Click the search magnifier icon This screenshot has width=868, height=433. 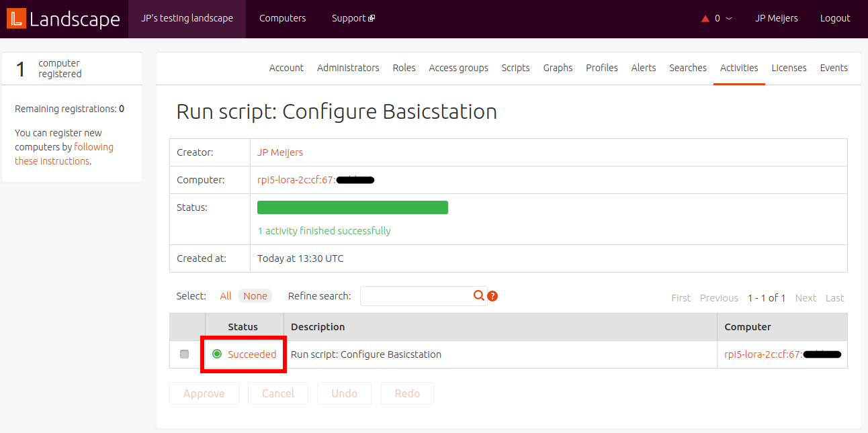point(478,295)
